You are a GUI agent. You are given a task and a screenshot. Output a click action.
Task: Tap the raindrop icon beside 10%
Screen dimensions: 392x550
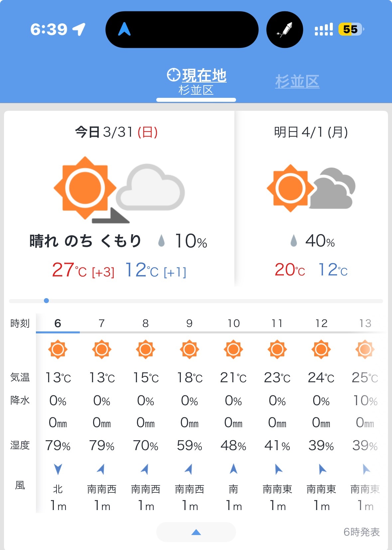162,241
